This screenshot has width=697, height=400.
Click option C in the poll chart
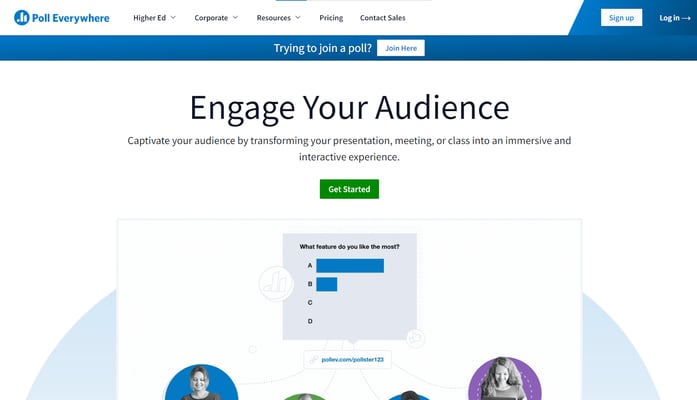coord(310,303)
